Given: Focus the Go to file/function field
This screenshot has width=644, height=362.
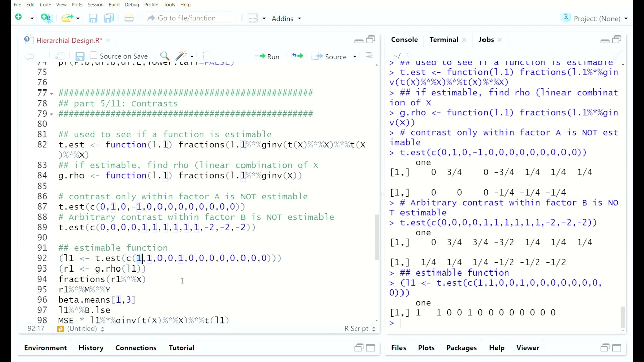Looking at the screenshot, I should point(190,18).
